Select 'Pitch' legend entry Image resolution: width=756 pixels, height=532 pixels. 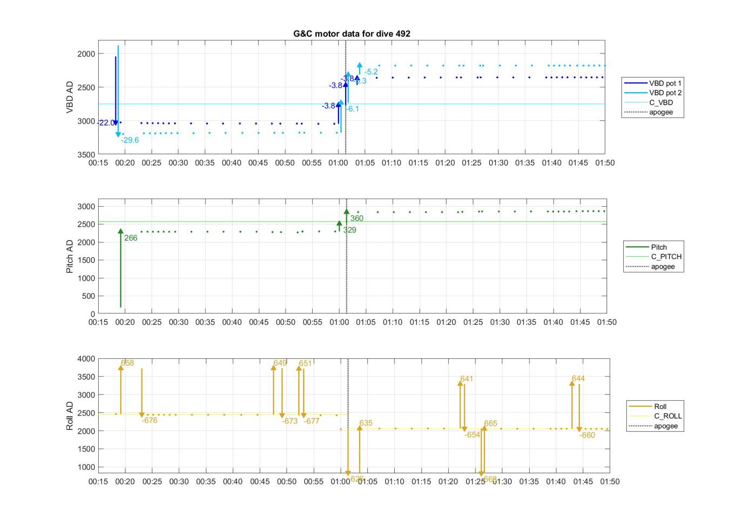pyautogui.click(x=646, y=247)
